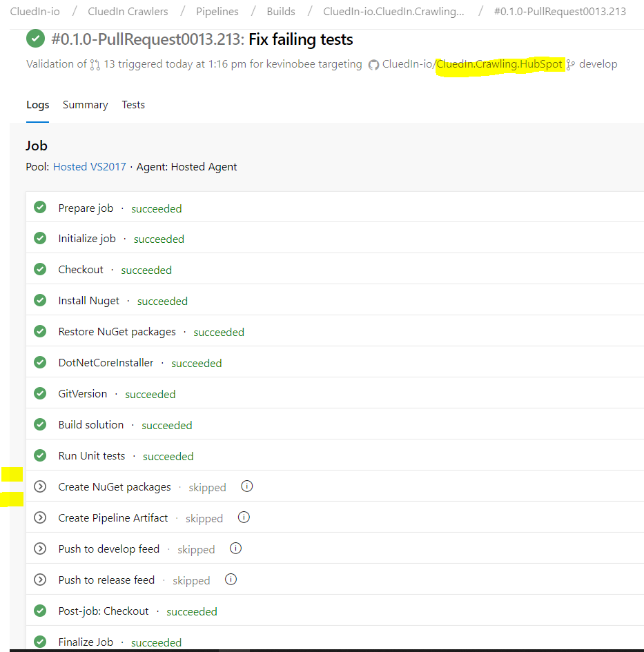The height and width of the screenshot is (652, 644).
Task: Open #0.1.0-PullRequest0013.213 breadcrumb item
Action: (560, 12)
